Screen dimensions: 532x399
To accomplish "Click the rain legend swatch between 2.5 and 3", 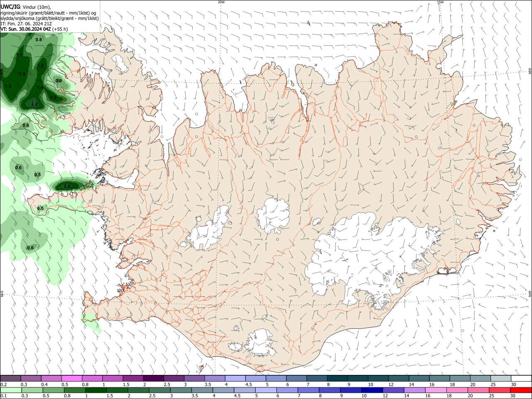I will (x=160, y=390).
